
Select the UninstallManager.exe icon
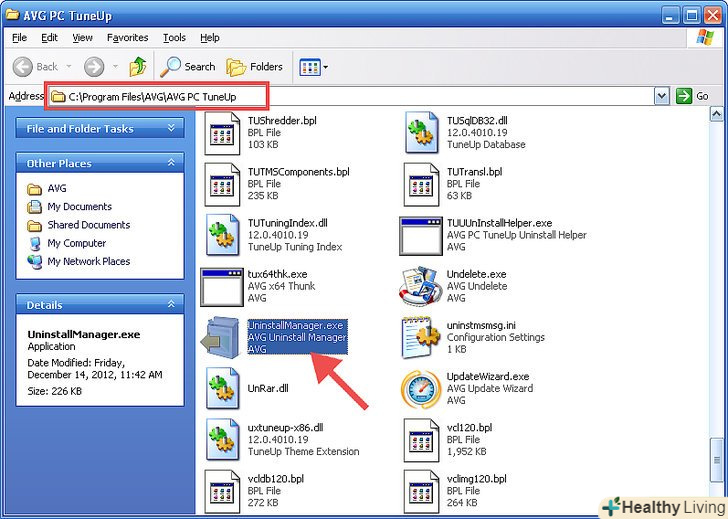pos(221,337)
